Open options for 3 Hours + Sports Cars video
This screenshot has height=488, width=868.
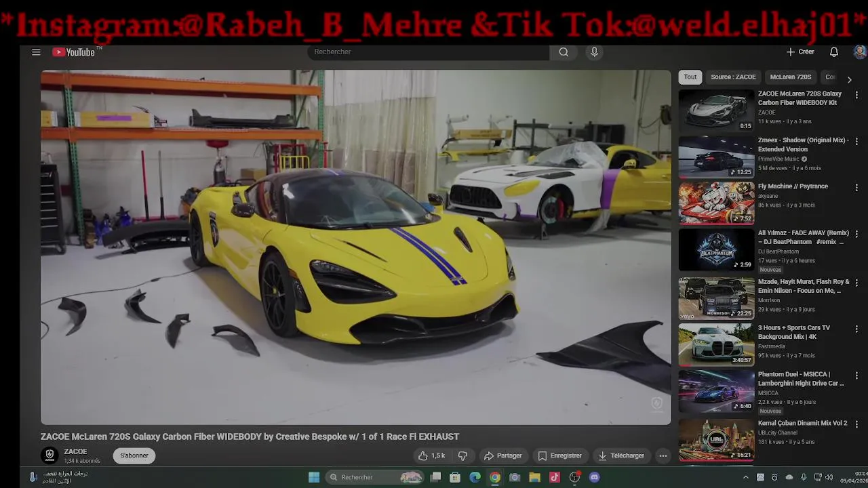856,329
